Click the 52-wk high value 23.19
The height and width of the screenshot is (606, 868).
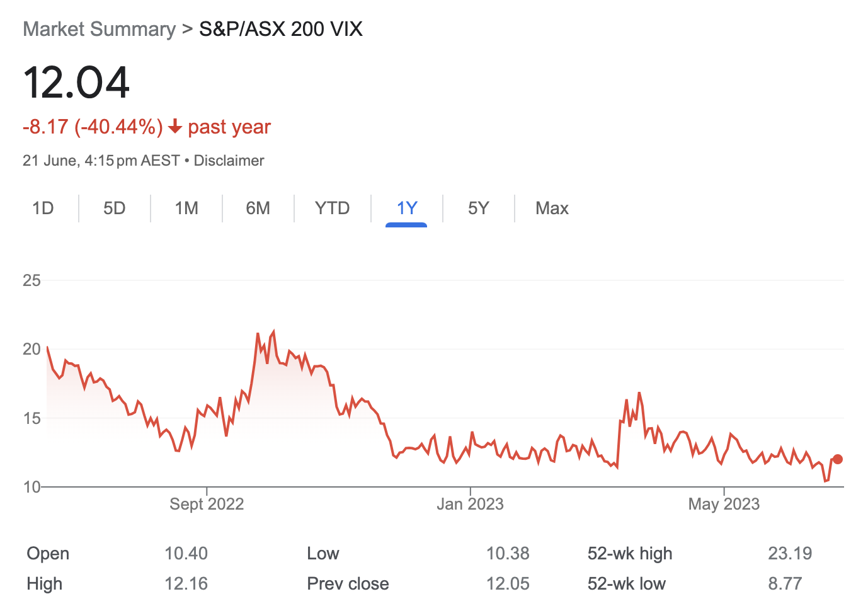[789, 554]
